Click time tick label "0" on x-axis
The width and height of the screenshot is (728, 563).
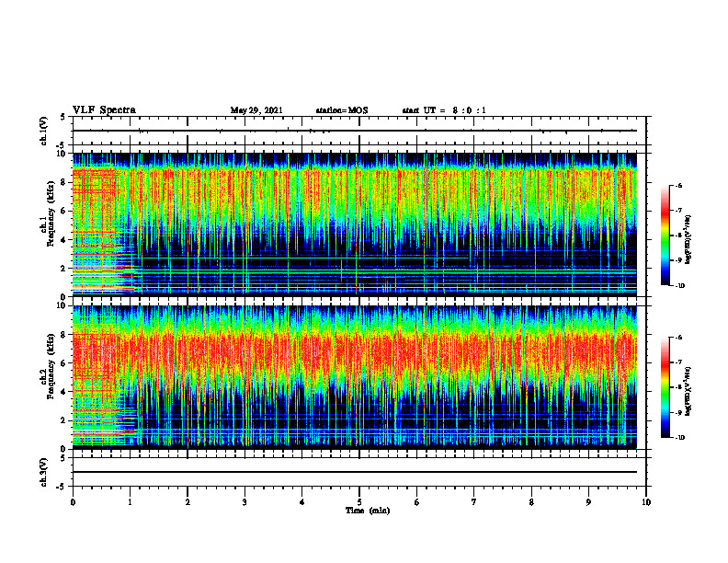[73, 502]
